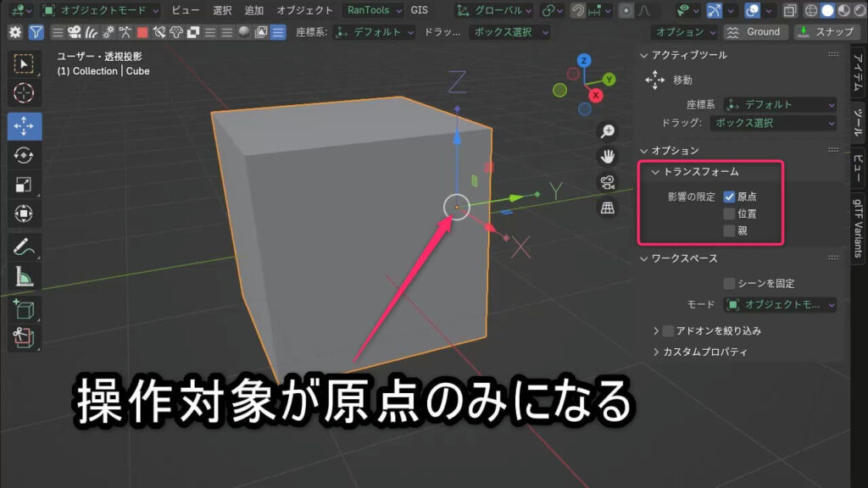Viewport: 868px width, 488px height.
Task: Open the panel ドラッグ ボックス選択 dropdown
Action: click(773, 123)
